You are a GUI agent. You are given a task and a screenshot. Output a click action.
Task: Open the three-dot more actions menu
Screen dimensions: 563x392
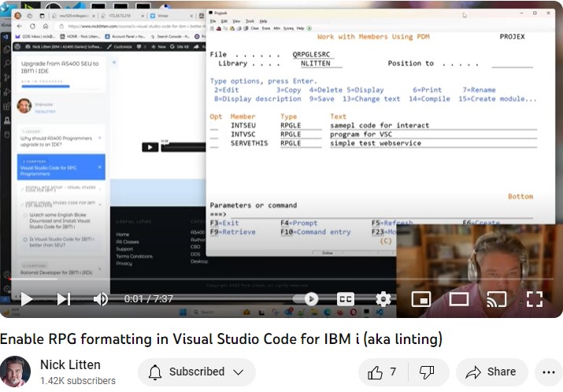pos(549,372)
